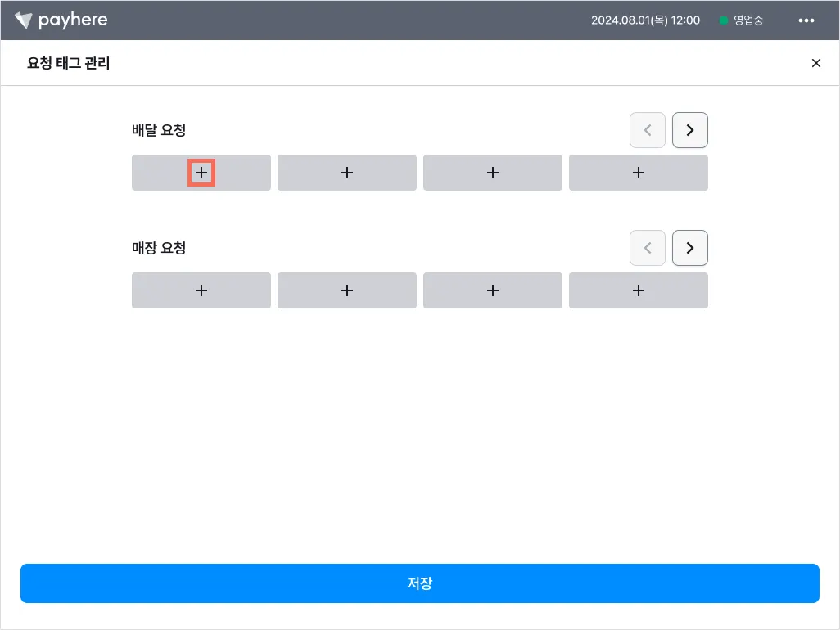Screen dimensions: 840x630
Task: Go to previous page of 매장 요청 tags
Action: (648, 248)
